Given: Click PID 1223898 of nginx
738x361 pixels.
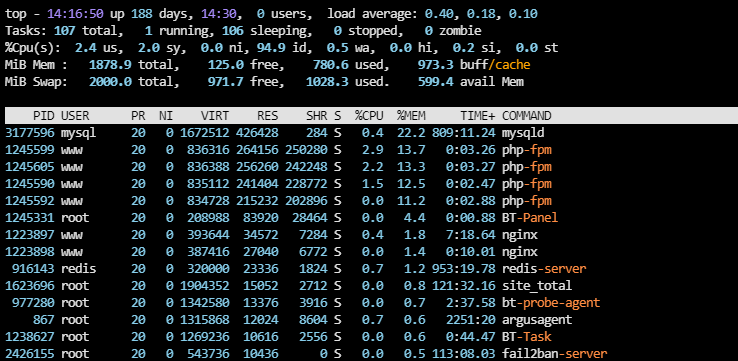Looking at the screenshot, I should tap(30, 252).
